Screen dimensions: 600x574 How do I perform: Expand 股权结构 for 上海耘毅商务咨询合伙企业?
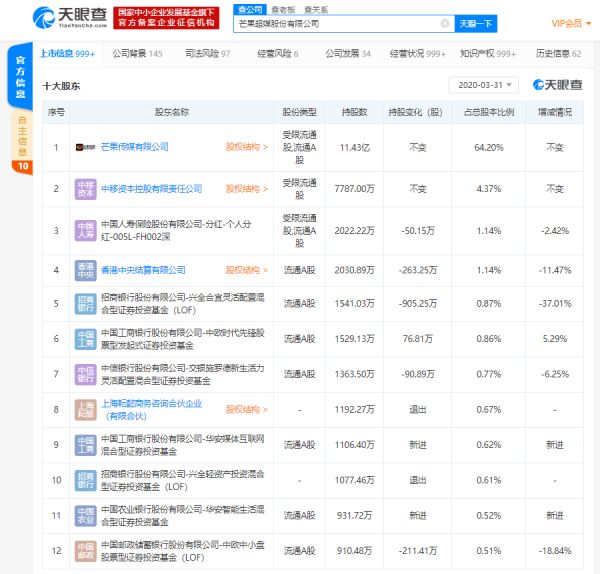(x=247, y=408)
